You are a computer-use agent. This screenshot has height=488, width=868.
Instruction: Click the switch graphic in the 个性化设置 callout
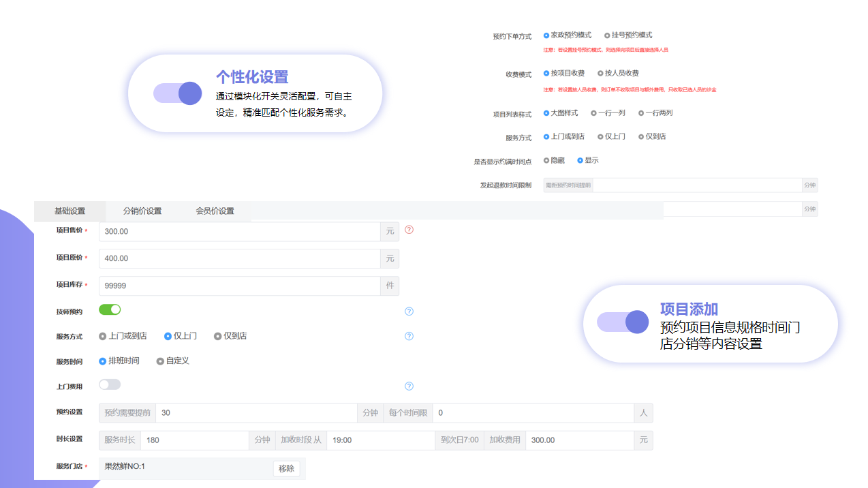point(178,93)
